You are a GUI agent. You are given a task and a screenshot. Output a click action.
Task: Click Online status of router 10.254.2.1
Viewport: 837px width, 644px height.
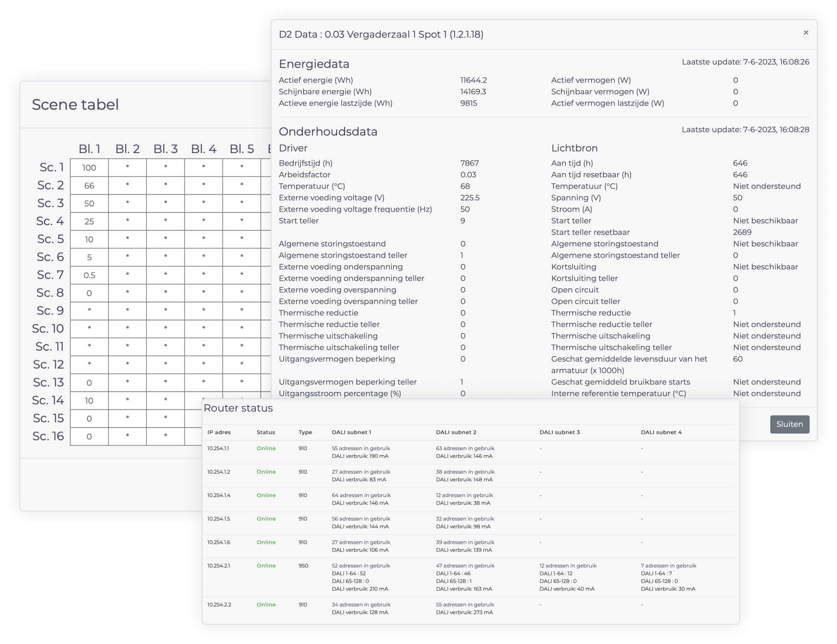266,566
